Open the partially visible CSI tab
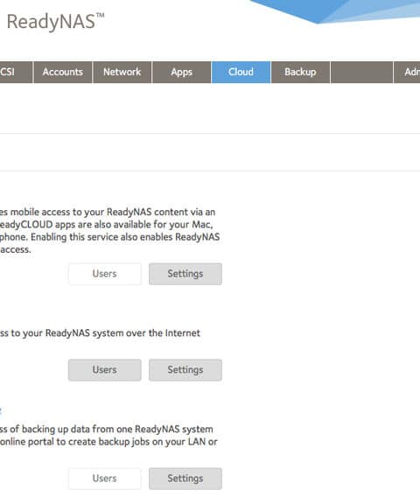The image size is (420, 504). 16,72
